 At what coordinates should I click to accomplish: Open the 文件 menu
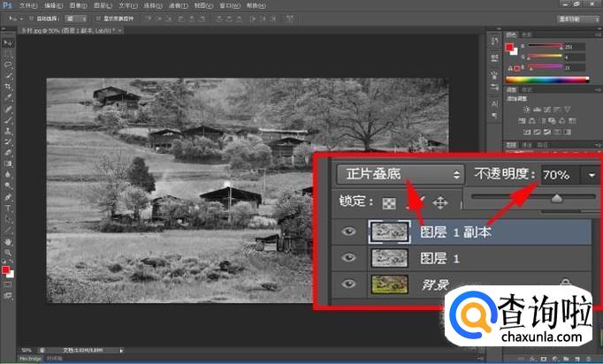[x=27, y=5]
